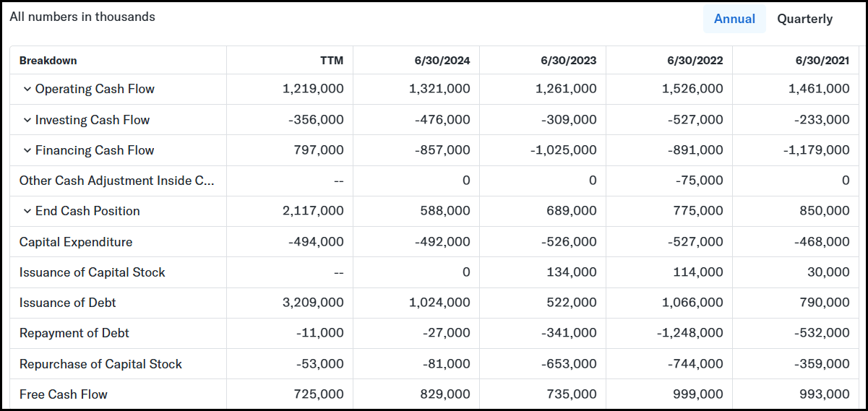Screen dimensions: 868x411
Task: Click the 6/30/2021 column header
Action: [822, 61]
